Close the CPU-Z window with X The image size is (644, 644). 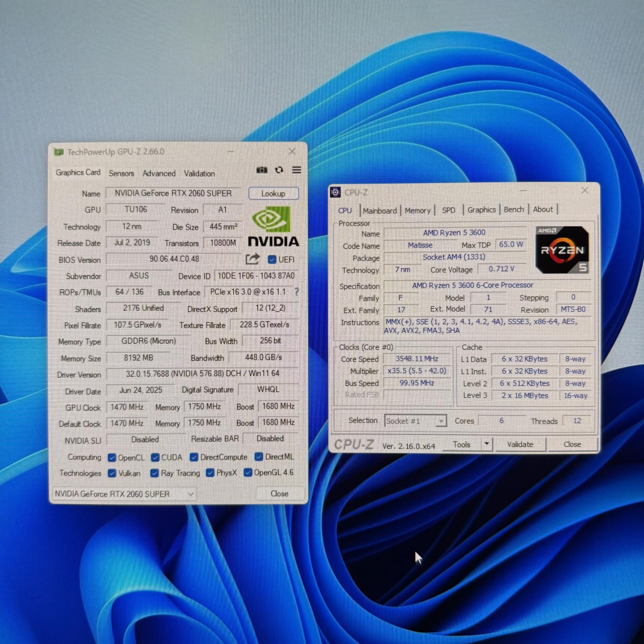[585, 190]
